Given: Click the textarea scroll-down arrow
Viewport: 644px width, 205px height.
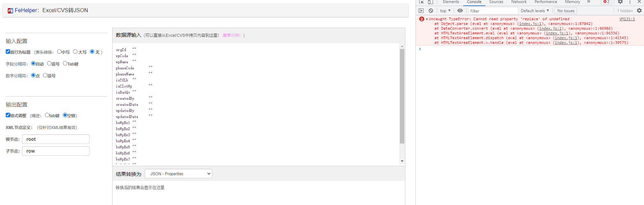Looking at the screenshot, I should 402,161.
